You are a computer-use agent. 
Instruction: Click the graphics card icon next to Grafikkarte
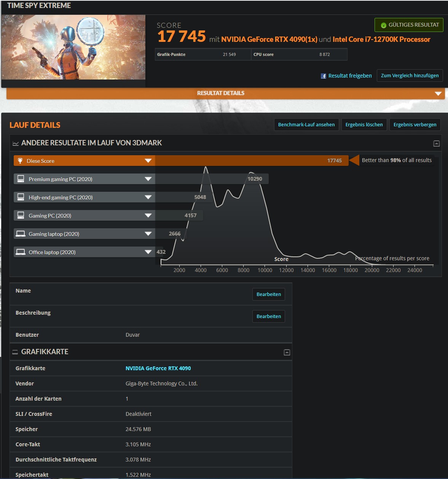(15, 352)
